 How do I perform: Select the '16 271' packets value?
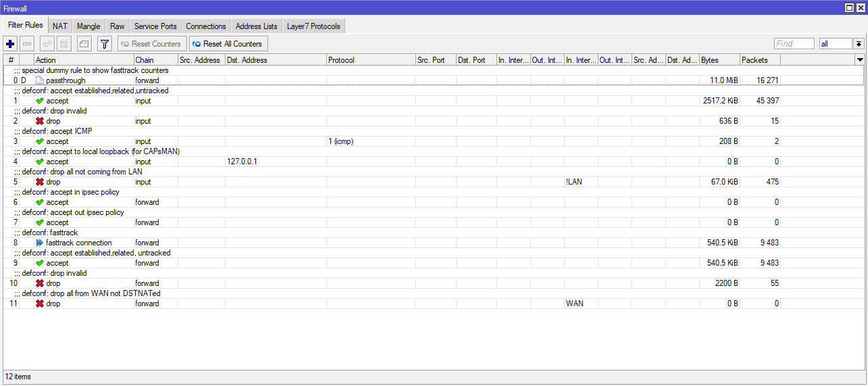(x=767, y=80)
